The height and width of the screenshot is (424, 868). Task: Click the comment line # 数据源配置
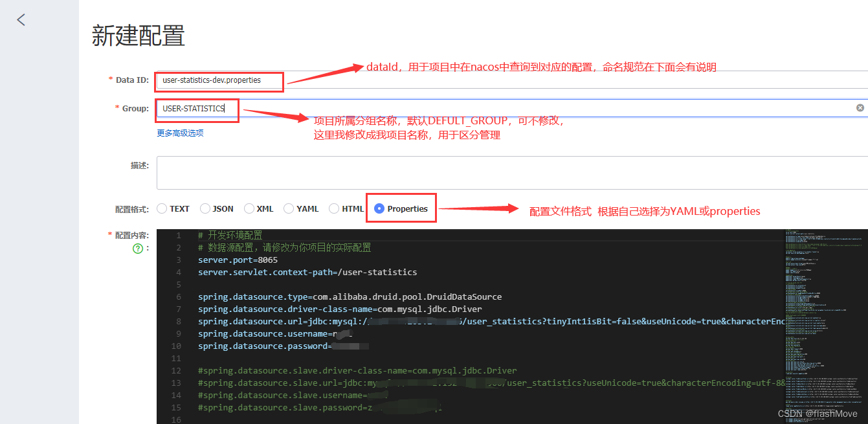[x=285, y=247]
